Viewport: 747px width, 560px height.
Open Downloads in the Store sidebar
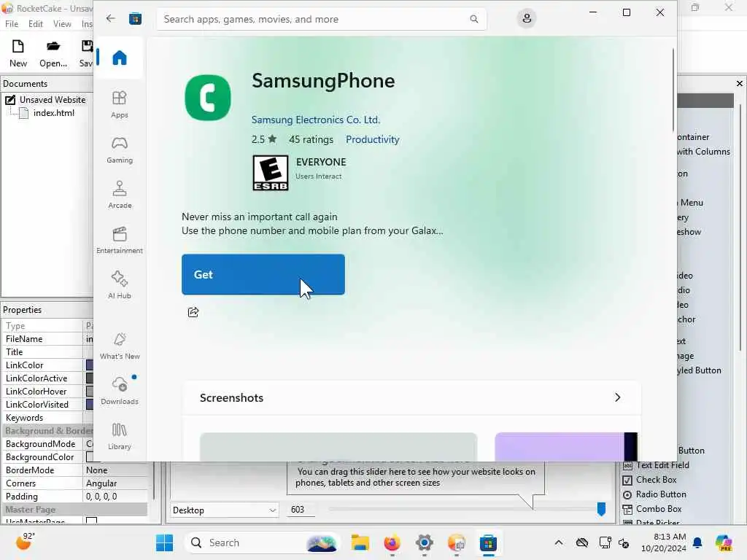119,391
